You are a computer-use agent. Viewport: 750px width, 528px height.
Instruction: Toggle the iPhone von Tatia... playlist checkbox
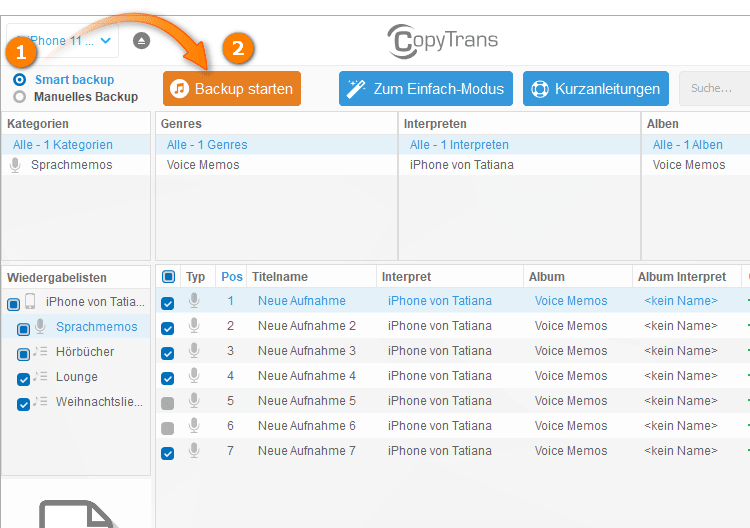coord(13,304)
